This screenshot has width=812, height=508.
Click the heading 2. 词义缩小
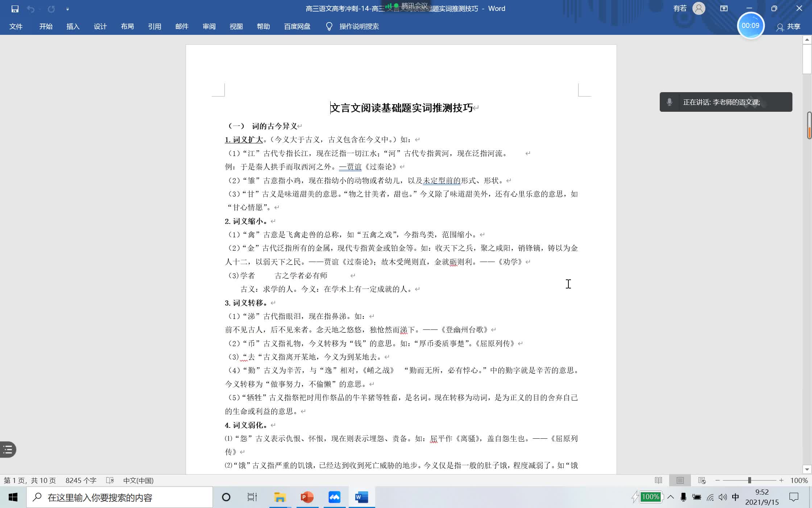point(246,221)
